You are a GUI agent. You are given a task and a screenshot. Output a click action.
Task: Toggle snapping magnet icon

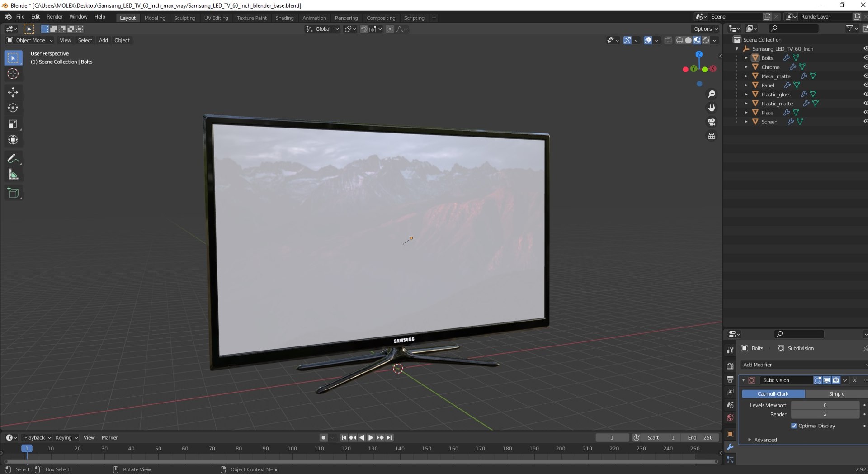[364, 29]
